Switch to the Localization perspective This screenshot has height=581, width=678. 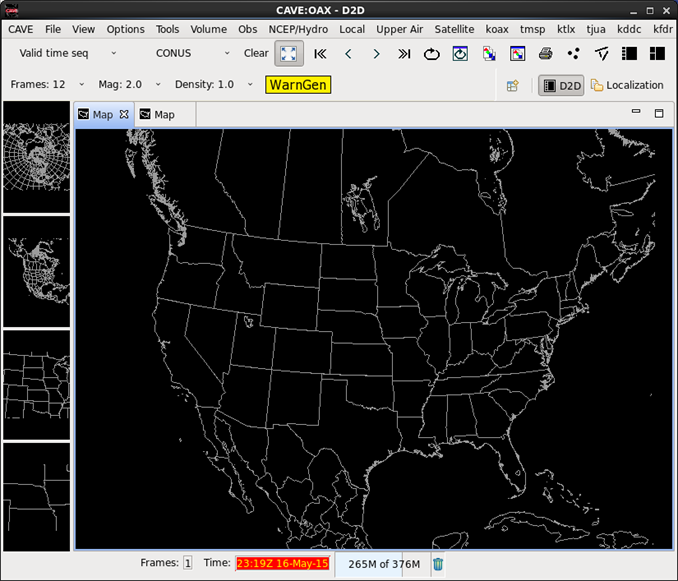coord(627,86)
